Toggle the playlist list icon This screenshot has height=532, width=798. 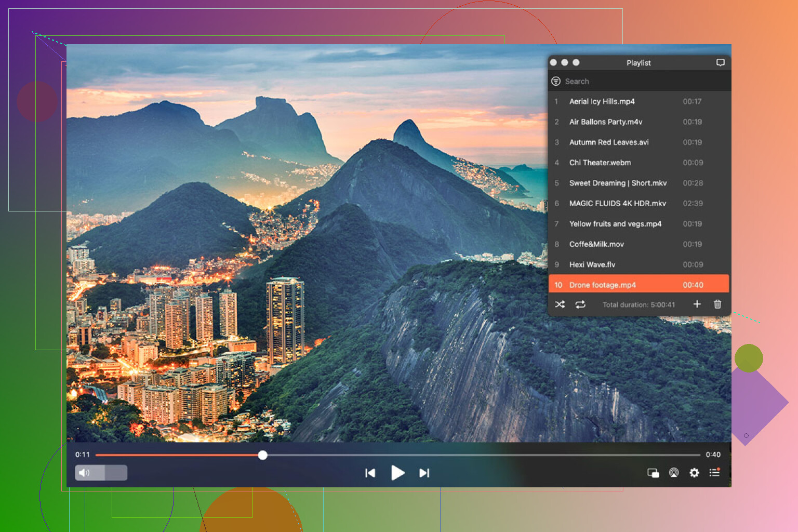click(x=715, y=472)
